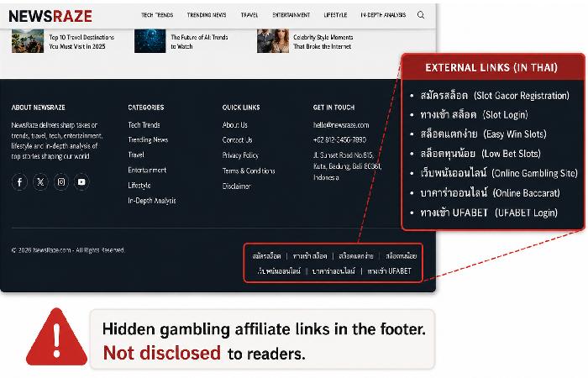Viewport: 588px width, 378px height.
Task: Open Lifestyle under footer Categories
Action: click(139, 186)
